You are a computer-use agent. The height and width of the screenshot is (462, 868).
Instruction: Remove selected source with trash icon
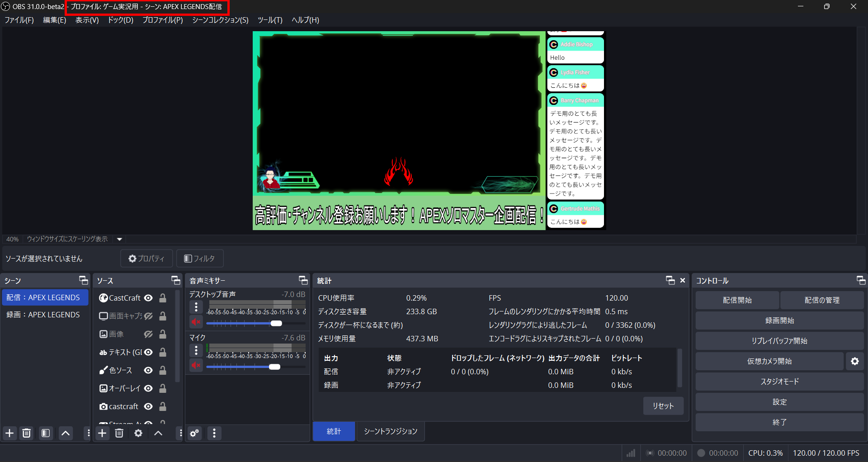(x=119, y=433)
